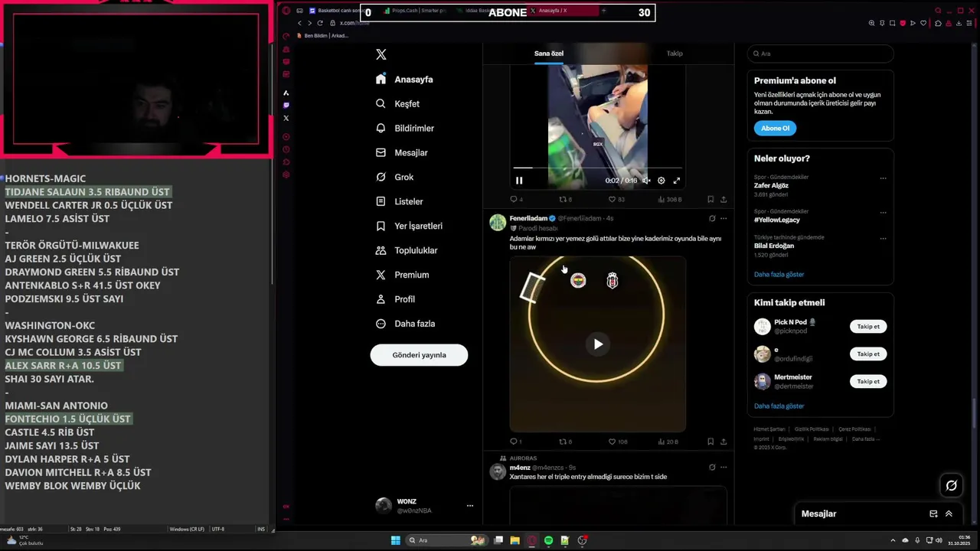Bookmark the video post
This screenshot has height=551, width=980.
click(x=710, y=200)
